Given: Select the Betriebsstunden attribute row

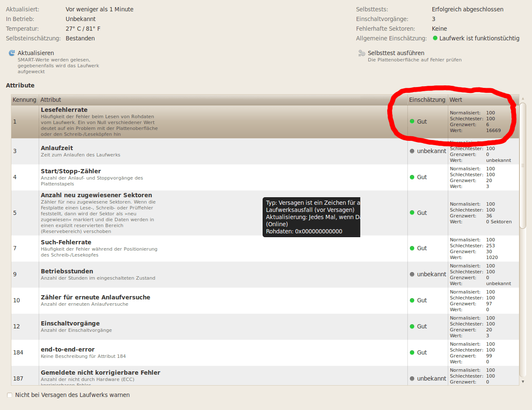Looking at the screenshot, I should tap(265, 275).
